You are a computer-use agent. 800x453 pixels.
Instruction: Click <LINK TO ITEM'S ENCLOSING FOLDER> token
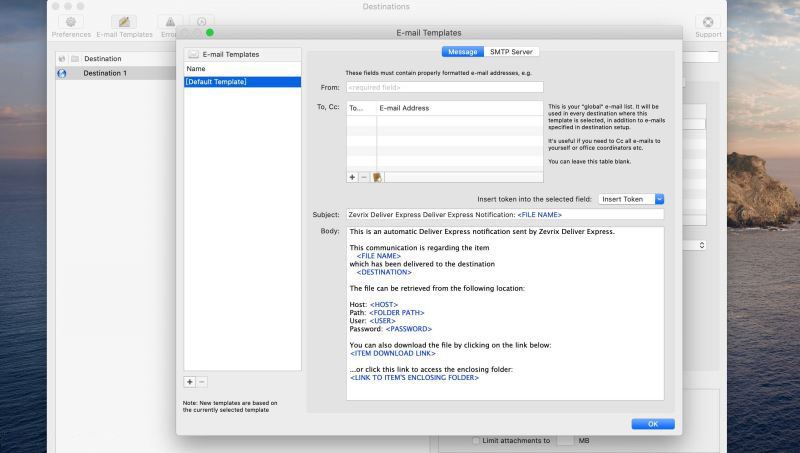tap(414, 378)
